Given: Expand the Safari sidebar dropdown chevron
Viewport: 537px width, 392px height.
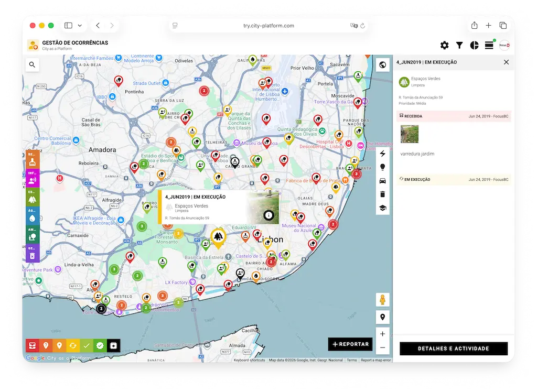Looking at the screenshot, I should (x=80, y=25).
